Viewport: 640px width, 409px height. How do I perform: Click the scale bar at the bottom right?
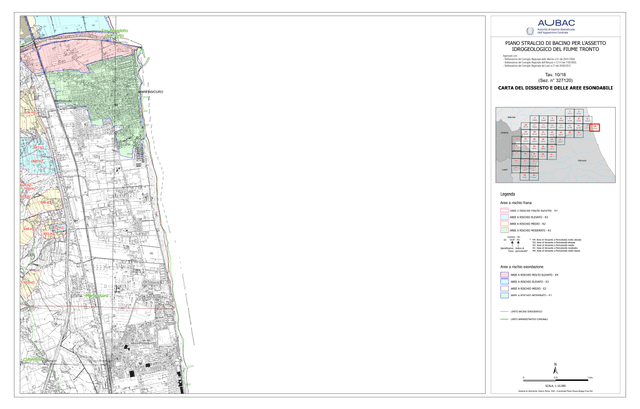(x=556, y=380)
